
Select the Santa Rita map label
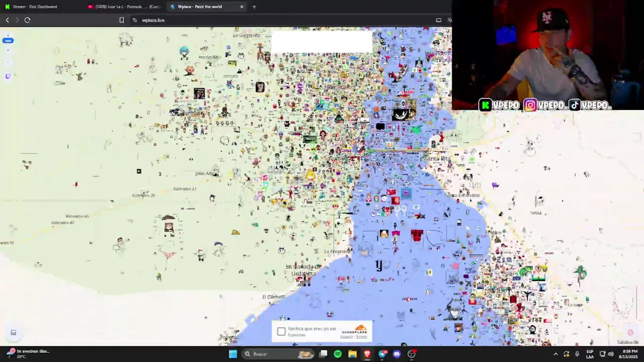pos(437,159)
